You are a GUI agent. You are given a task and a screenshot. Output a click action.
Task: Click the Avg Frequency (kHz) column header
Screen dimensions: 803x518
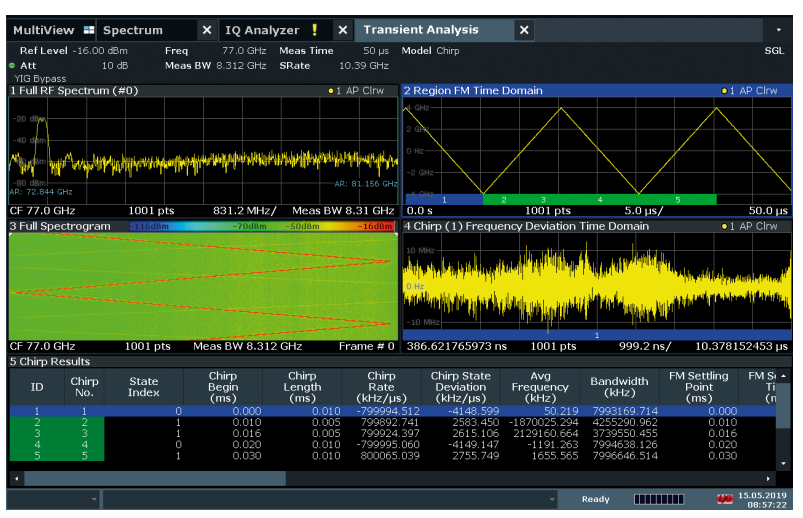pyautogui.click(x=540, y=387)
